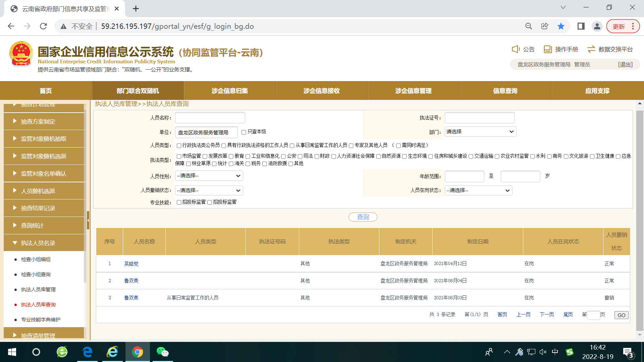Screen dimensions: 644x362
Task: Tick the 只查本级 checkbox
Action: coord(244,132)
